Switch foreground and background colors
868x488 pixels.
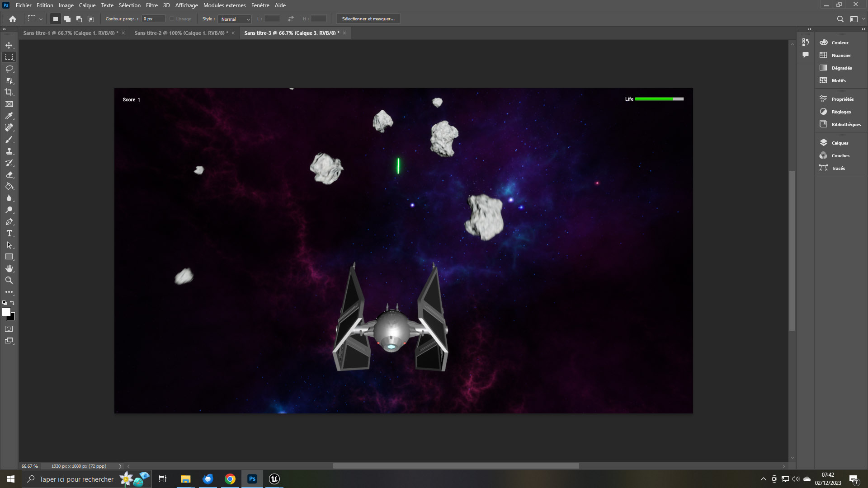point(13,303)
